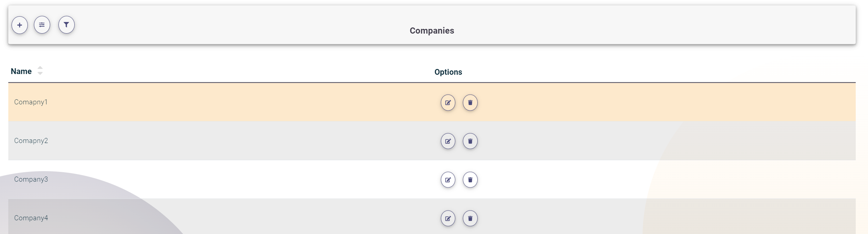Click the Companies page title
The width and height of the screenshot is (868, 234).
click(431, 31)
